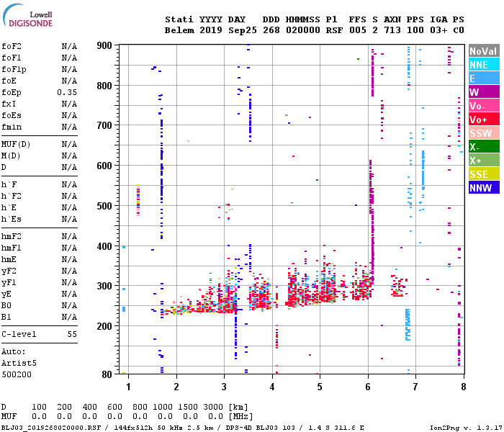Click the 4 MHz frequency axis label
Image resolution: width=504 pixels, height=432 pixels.
272,387
